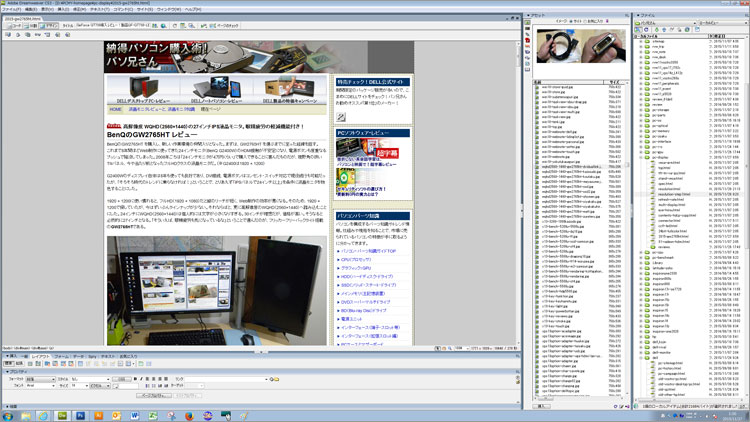750x422 pixels.
Task: Switch to Split view button
Action: [31, 26]
